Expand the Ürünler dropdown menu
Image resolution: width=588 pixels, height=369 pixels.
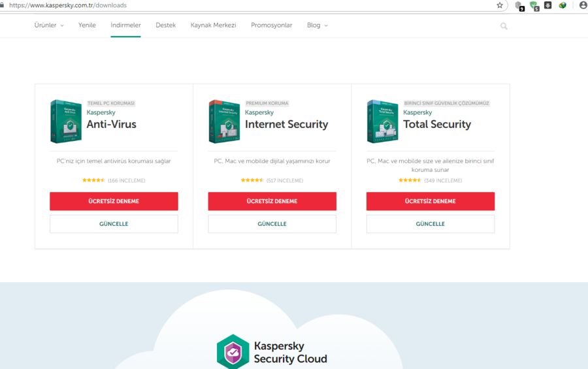(x=49, y=25)
